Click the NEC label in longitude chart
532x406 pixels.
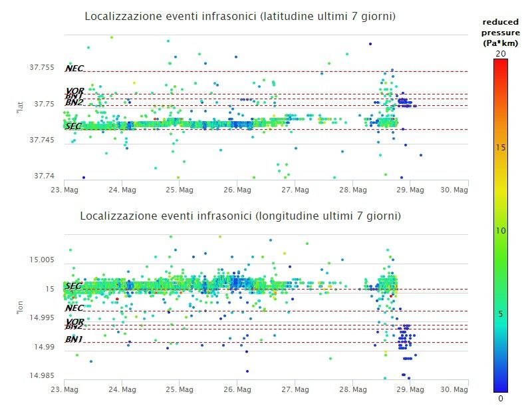pos(74,308)
